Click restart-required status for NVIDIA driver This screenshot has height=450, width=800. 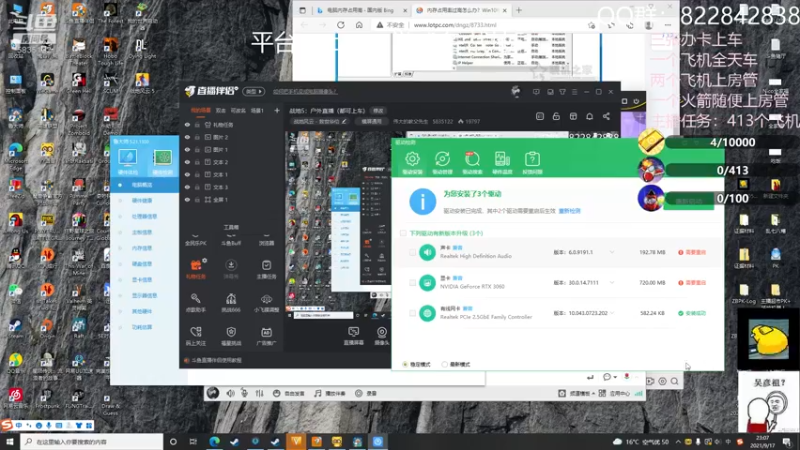coord(692,283)
